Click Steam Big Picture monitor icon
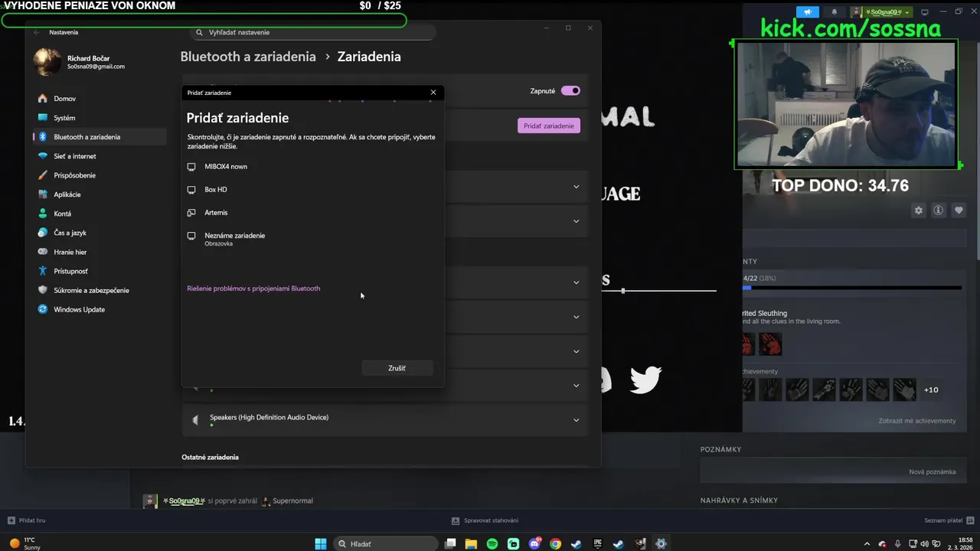The height and width of the screenshot is (551, 980). [x=924, y=12]
